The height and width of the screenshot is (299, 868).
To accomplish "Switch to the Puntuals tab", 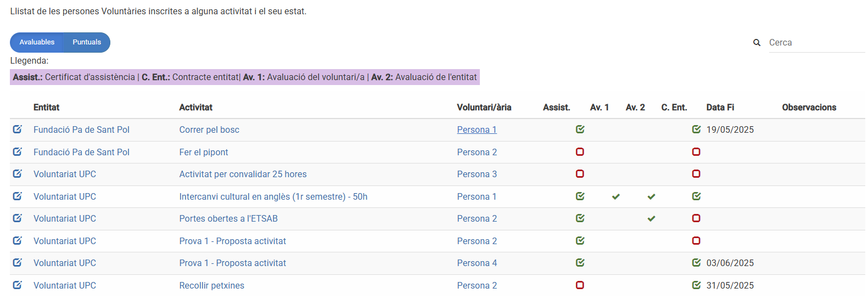I will tap(87, 42).
